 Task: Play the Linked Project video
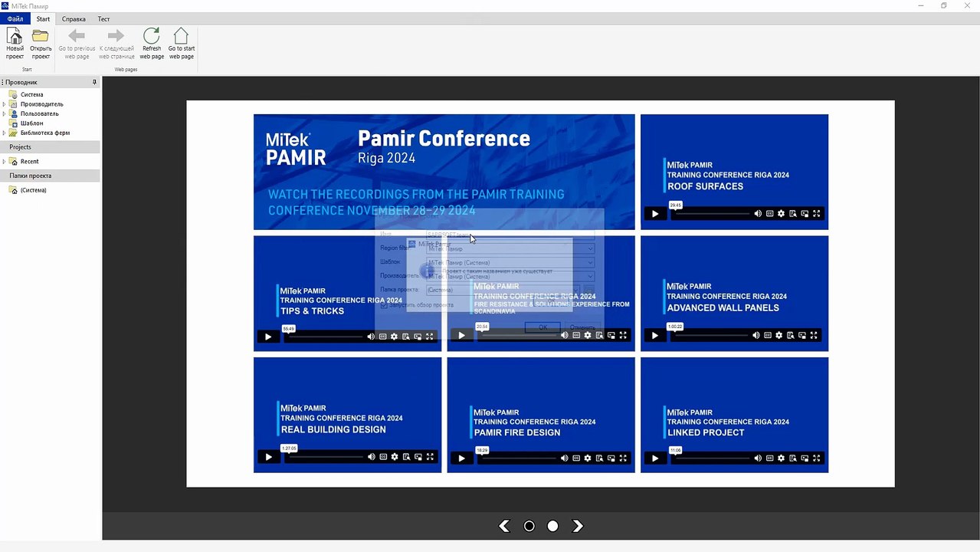click(655, 458)
